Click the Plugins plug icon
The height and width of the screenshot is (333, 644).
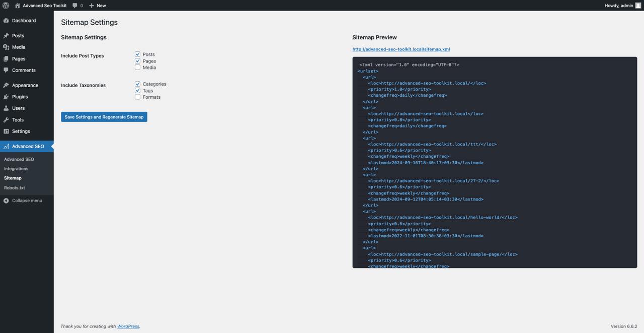[6, 97]
